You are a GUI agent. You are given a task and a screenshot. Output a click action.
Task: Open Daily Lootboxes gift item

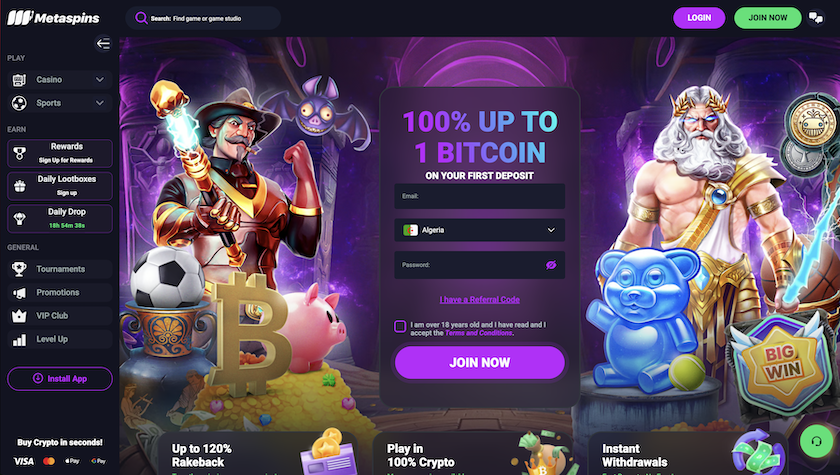(x=60, y=186)
